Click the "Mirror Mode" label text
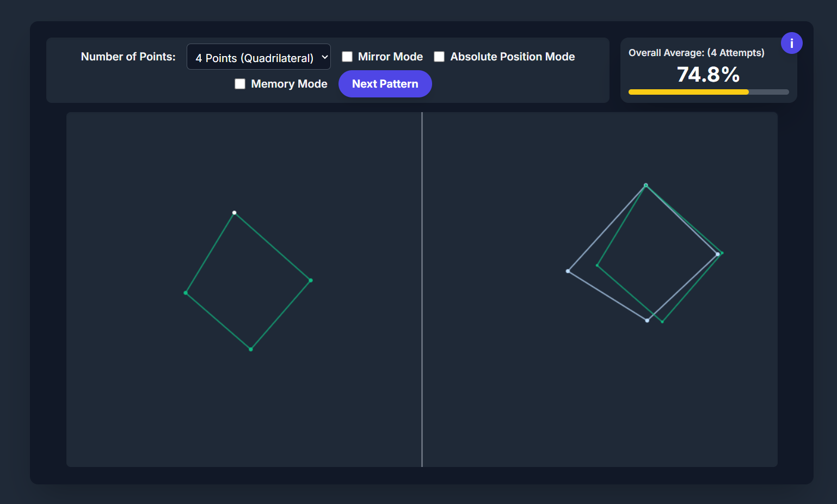 tap(390, 57)
